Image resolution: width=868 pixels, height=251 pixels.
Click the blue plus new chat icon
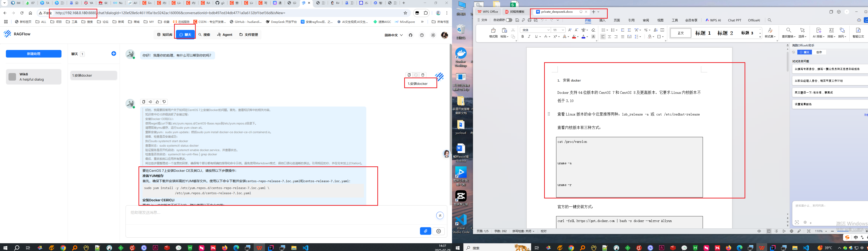[x=114, y=54]
